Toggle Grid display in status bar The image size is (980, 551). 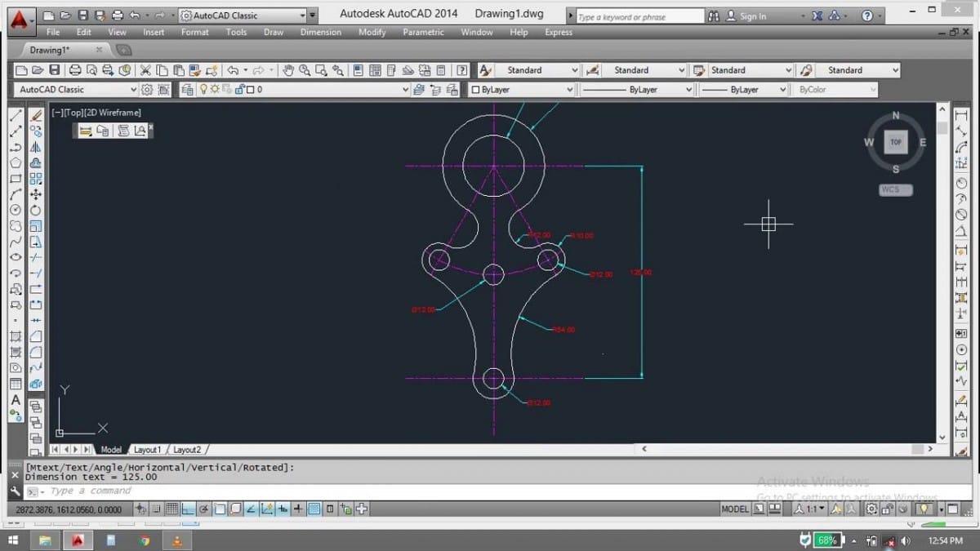[x=172, y=509]
